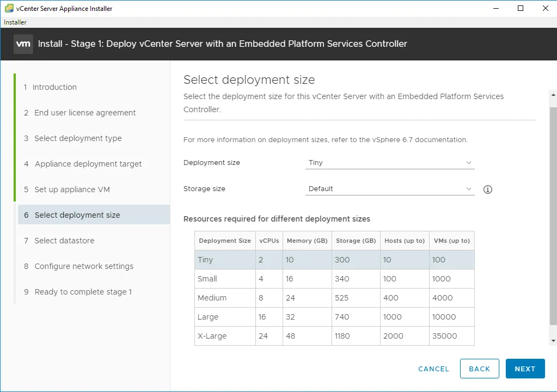Select the Medium row in table
Screen dimensions: 557x392
tap(334, 298)
